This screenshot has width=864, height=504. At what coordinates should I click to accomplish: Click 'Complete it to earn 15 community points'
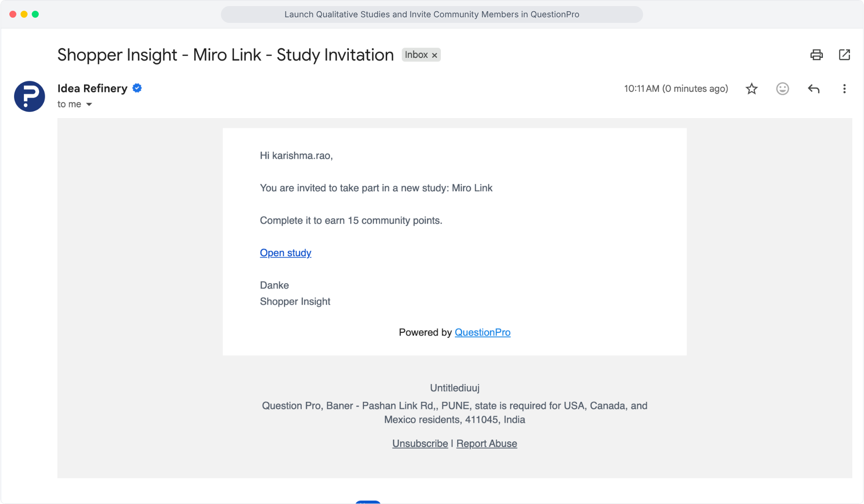click(351, 220)
